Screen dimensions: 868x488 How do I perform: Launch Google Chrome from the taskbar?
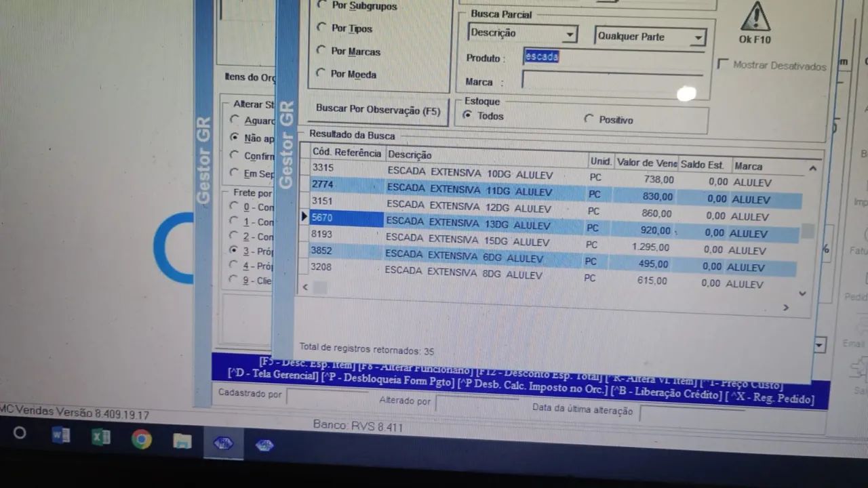(x=142, y=439)
